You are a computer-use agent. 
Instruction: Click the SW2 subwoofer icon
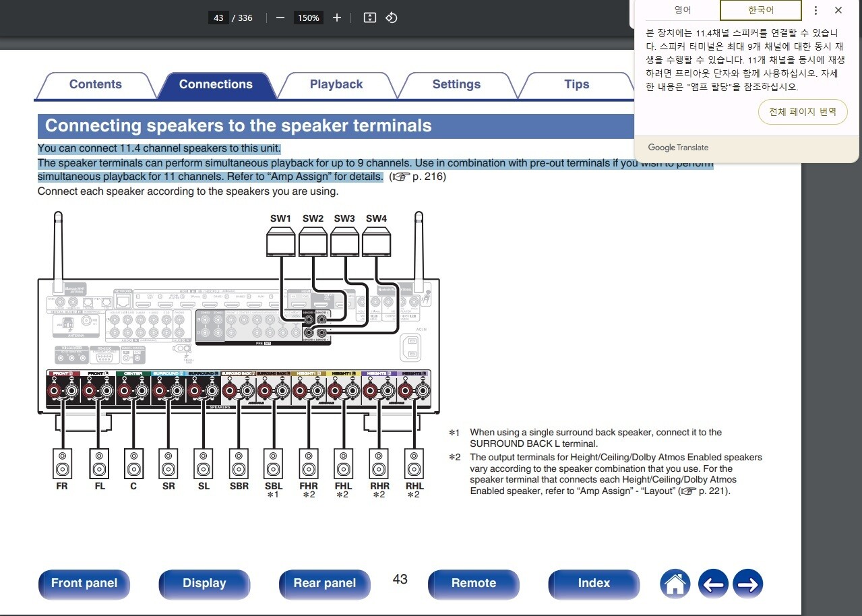click(313, 241)
